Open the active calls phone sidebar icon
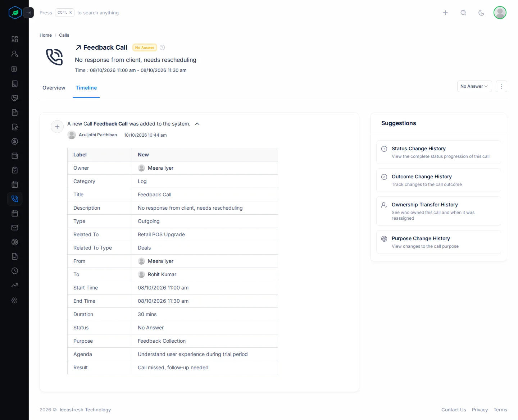Image resolution: width=518 pixels, height=420 pixels. tap(15, 199)
